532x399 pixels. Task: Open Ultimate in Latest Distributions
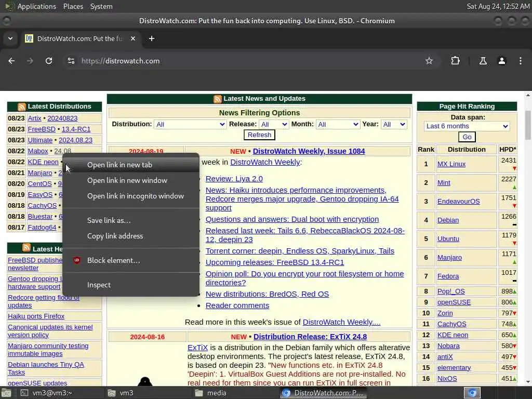tap(40, 140)
